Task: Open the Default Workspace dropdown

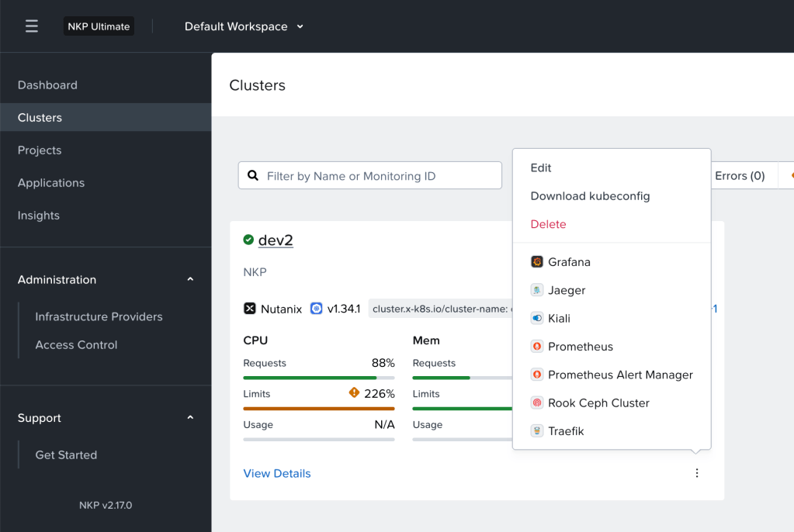Action: [x=244, y=26]
